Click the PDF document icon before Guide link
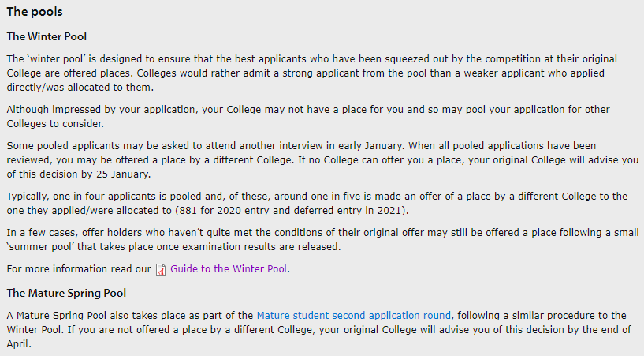 click(161, 270)
